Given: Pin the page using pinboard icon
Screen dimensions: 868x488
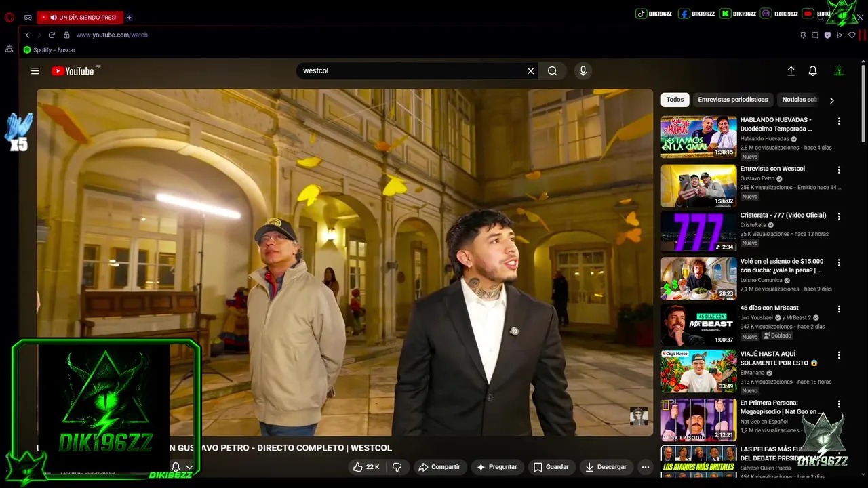Looking at the screenshot, I should 803,35.
